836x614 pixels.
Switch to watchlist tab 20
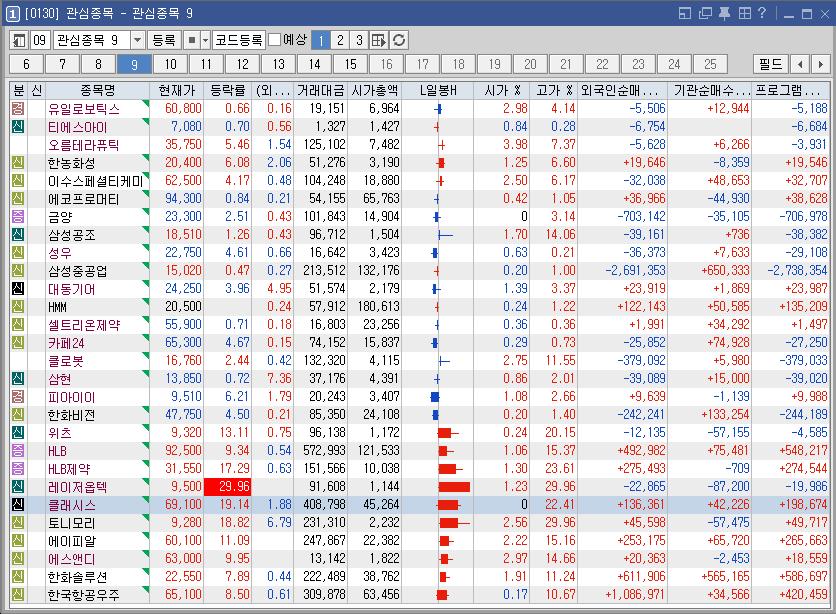530,64
